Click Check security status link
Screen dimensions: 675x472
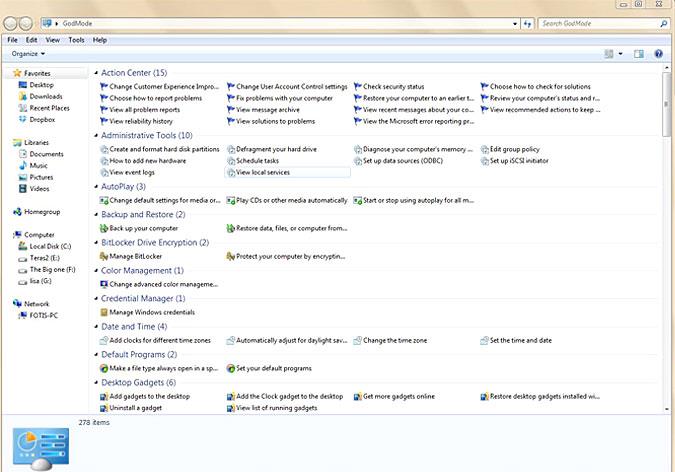[393, 87]
